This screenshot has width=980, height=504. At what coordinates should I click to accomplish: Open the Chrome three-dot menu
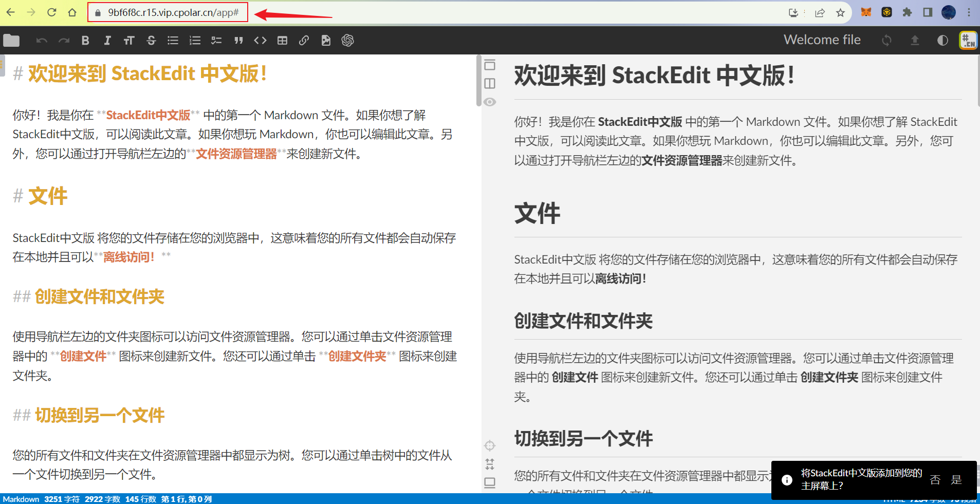[969, 12]
